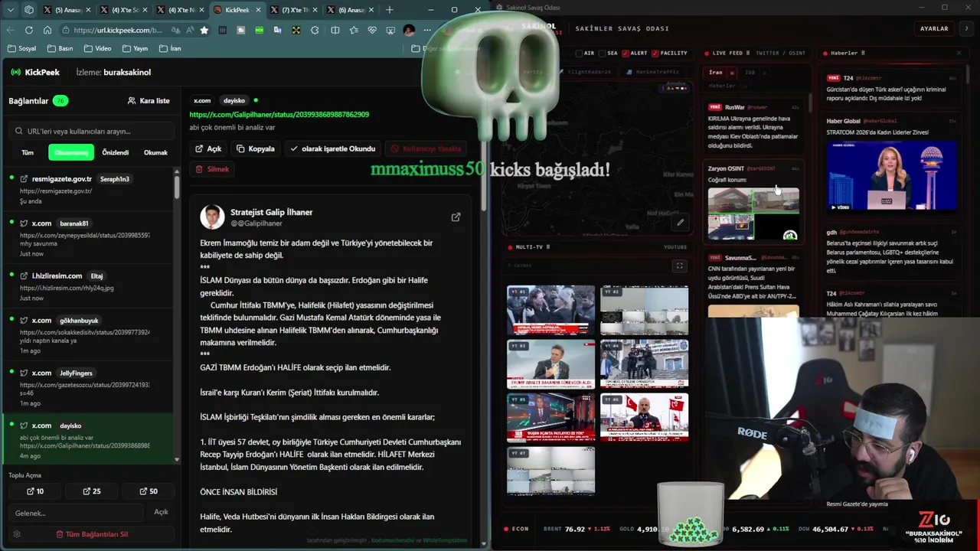This screenshot has width=980, height=551.
Task: Mark link as read with Okundu button
Action: (332, 148)
